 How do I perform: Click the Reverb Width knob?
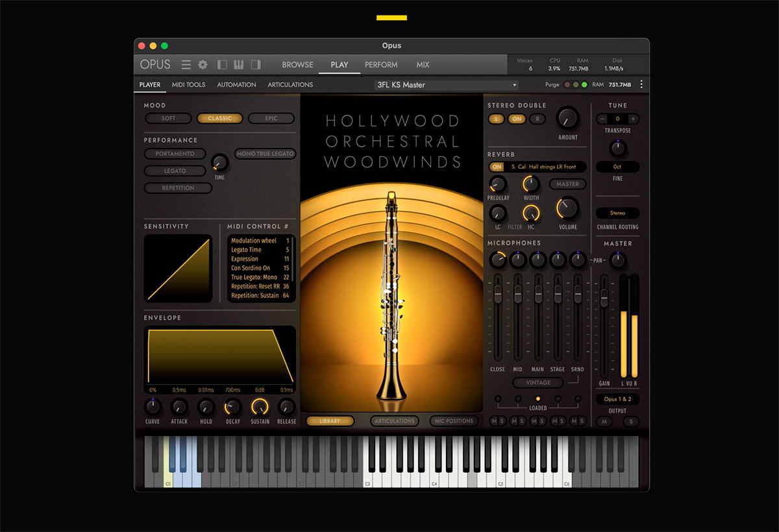(x=531, y=184)
